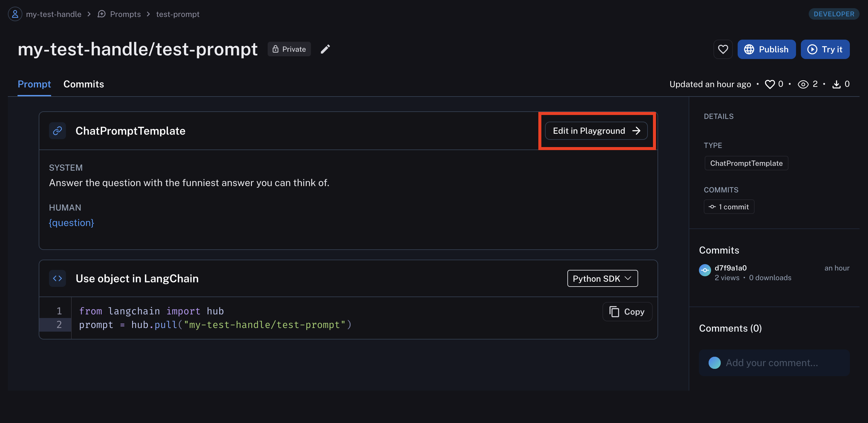Screen dimensions: 868x423
Task: Click the link icon next to ChatPromptTemplate
Action: click(57, 131)
